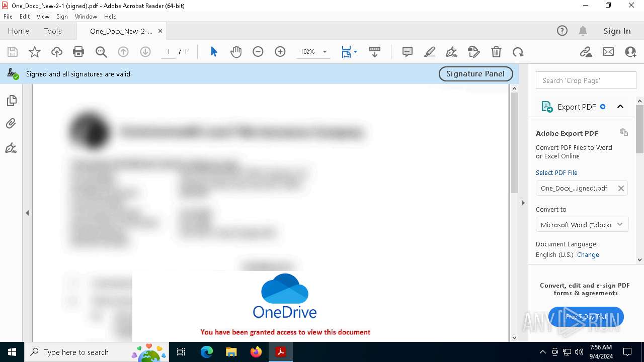Open the edit stamp tool icon
This screenshot has width=644, height=362.
(473, 52)
